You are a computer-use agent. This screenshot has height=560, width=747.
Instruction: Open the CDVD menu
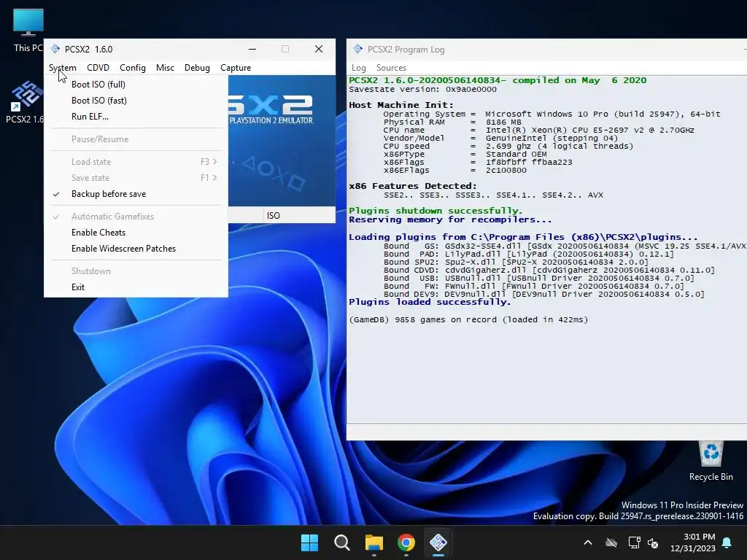pos(98,68)
